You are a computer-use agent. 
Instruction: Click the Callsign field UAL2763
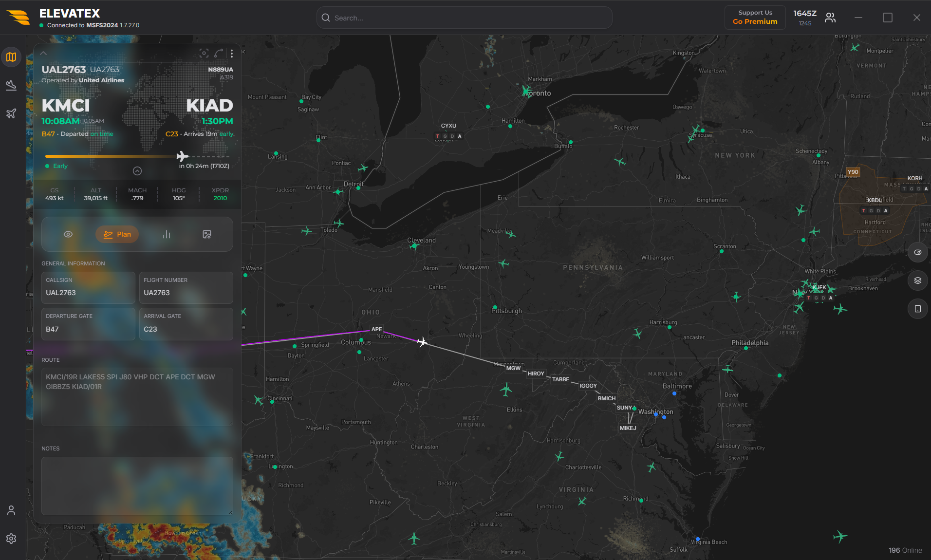click(x=88, y=288)
